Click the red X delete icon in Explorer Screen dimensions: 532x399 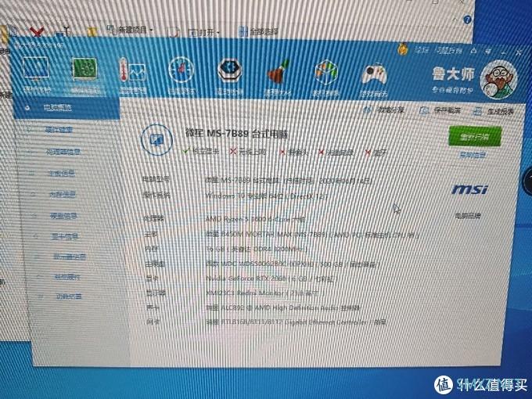click(37, 33)
